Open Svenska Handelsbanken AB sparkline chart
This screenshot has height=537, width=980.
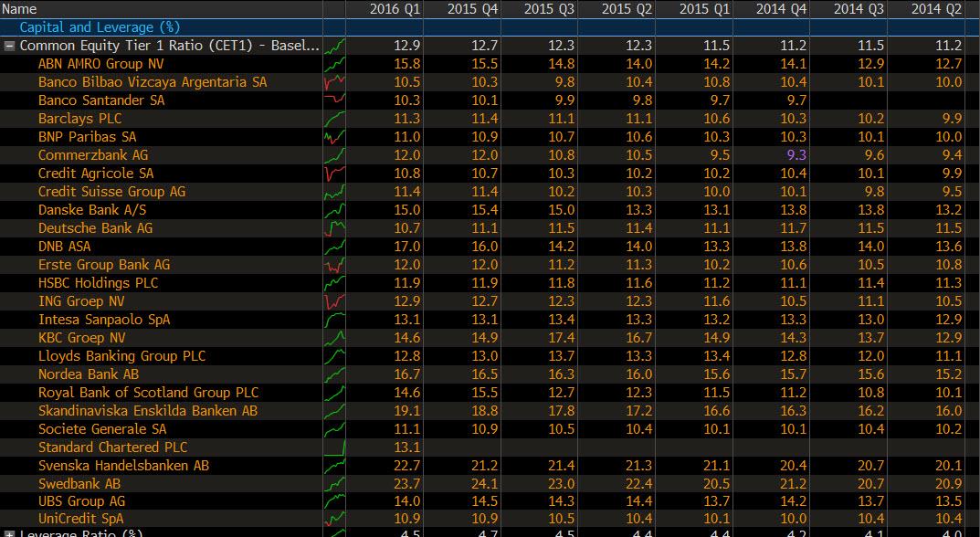[x=334, y=466]
